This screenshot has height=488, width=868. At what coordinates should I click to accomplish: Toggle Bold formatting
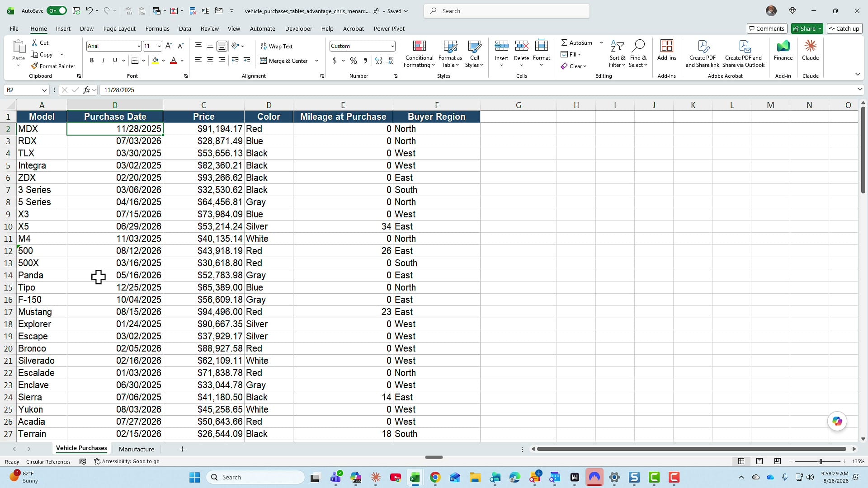tap(92, 61)
